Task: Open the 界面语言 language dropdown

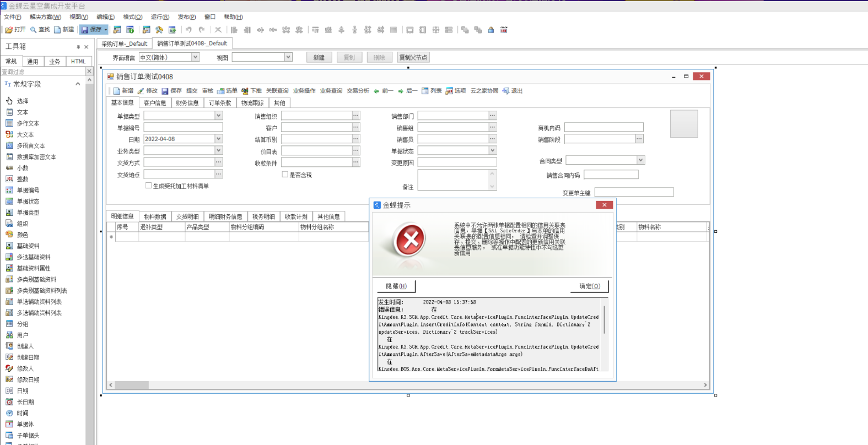Action: pos(195,57)
